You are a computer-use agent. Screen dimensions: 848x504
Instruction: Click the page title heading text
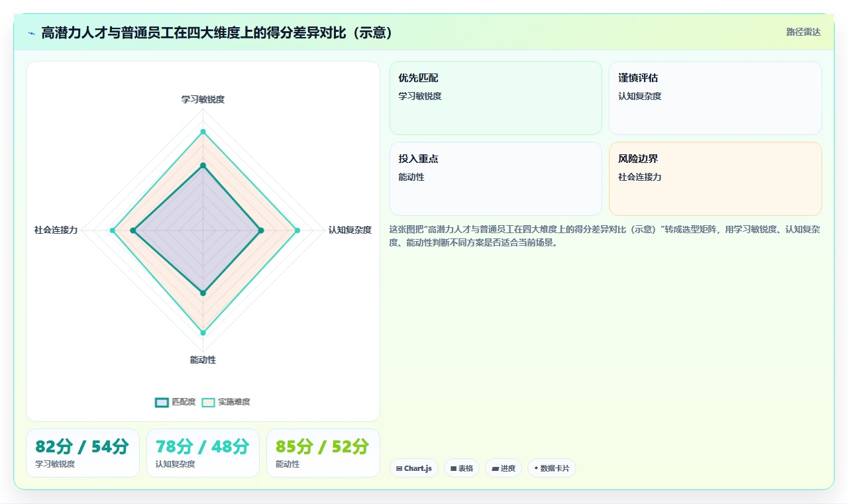(x=217, y=32)
